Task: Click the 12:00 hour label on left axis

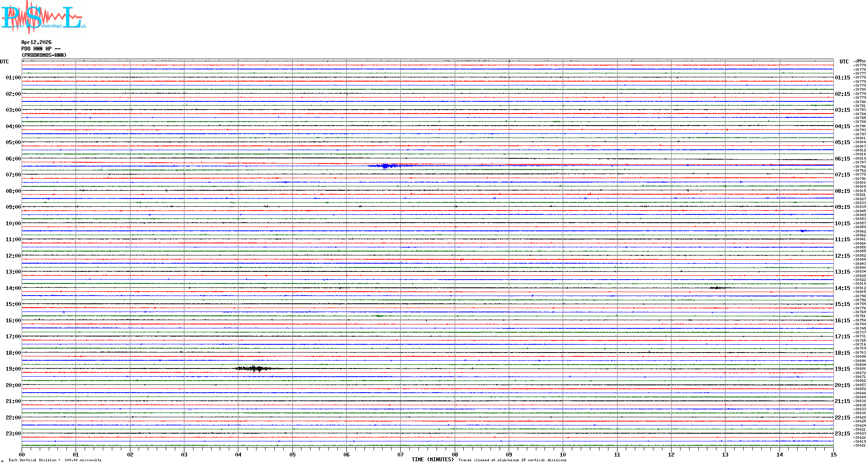Action: 13,256
